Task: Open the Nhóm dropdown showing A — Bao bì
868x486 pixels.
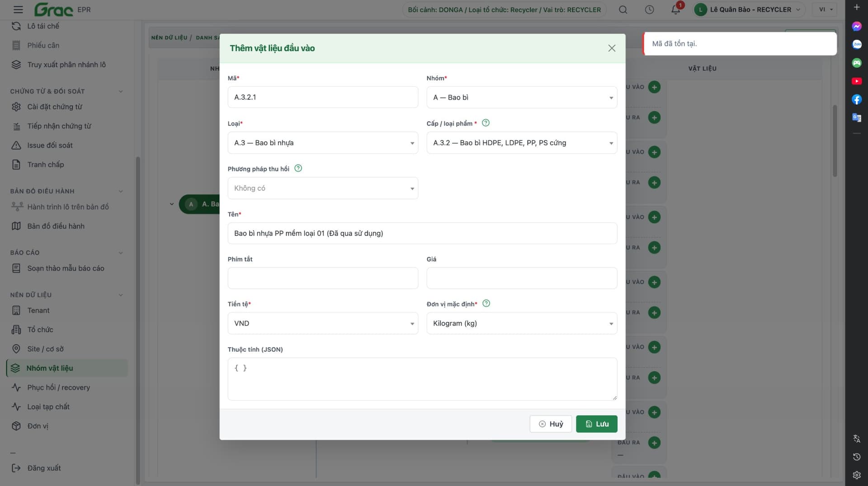Action: (522, 97)
